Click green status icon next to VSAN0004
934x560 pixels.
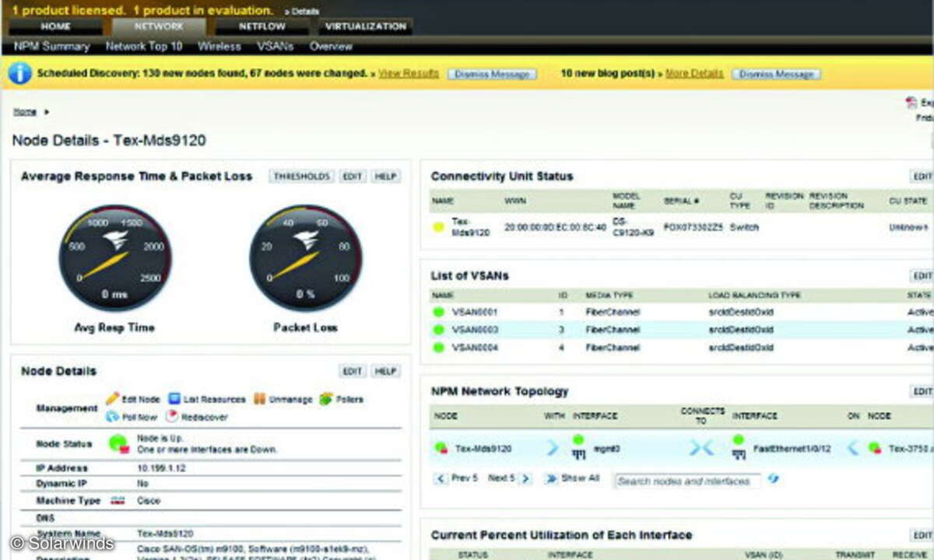point(438,348)
